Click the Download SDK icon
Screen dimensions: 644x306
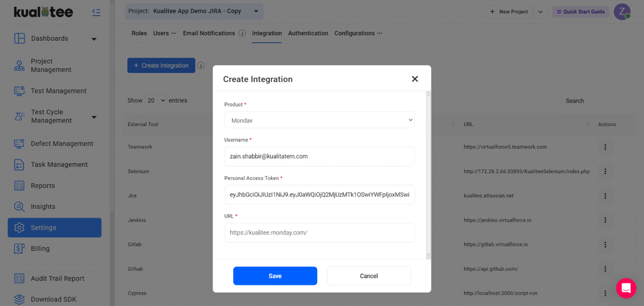pos(19,299)
